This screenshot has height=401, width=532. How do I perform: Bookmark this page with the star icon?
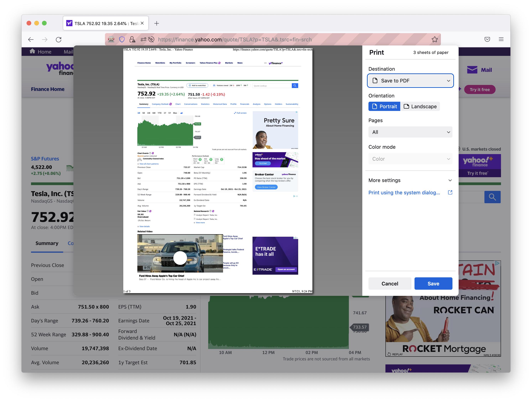[435, 39]
